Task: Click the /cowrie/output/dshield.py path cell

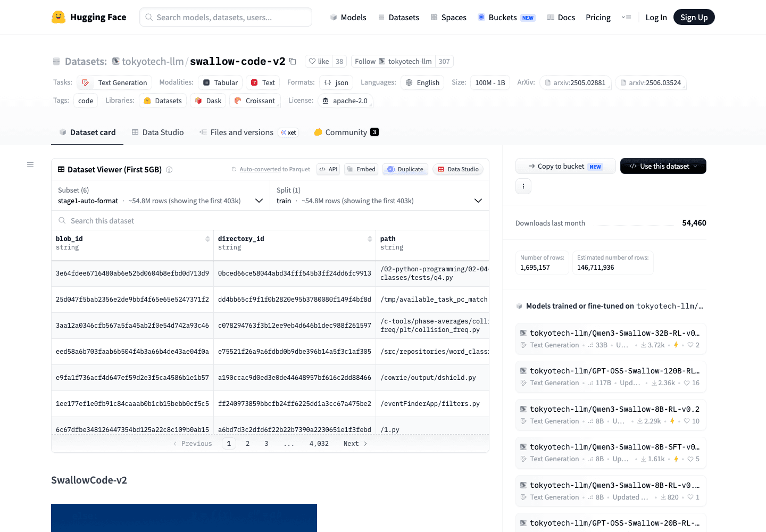Action: pyautogui.click(x=432, y=378)
